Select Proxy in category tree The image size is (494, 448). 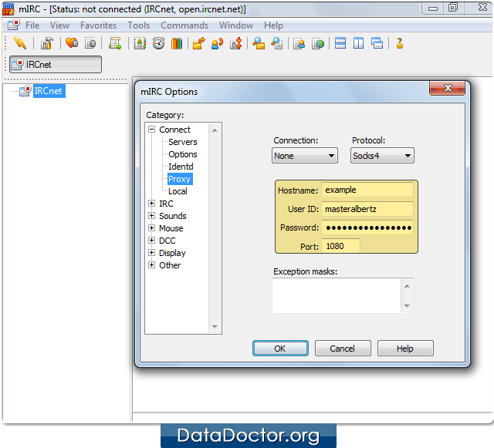180,179
